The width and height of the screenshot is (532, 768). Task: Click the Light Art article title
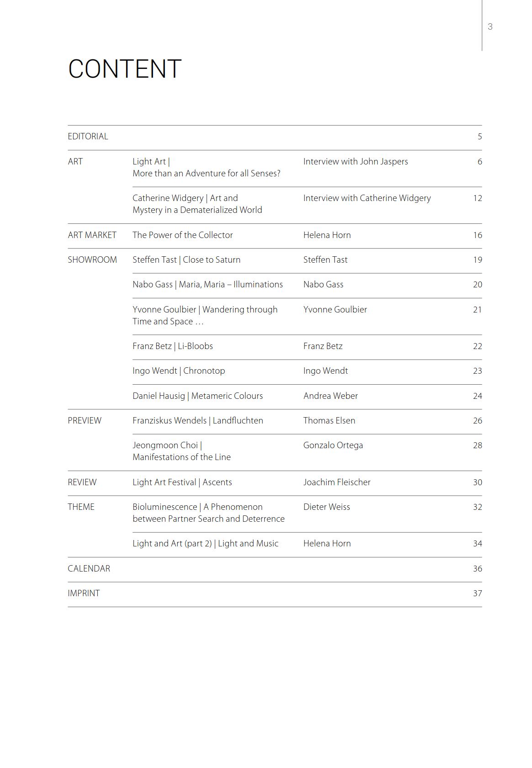point(206,168)
